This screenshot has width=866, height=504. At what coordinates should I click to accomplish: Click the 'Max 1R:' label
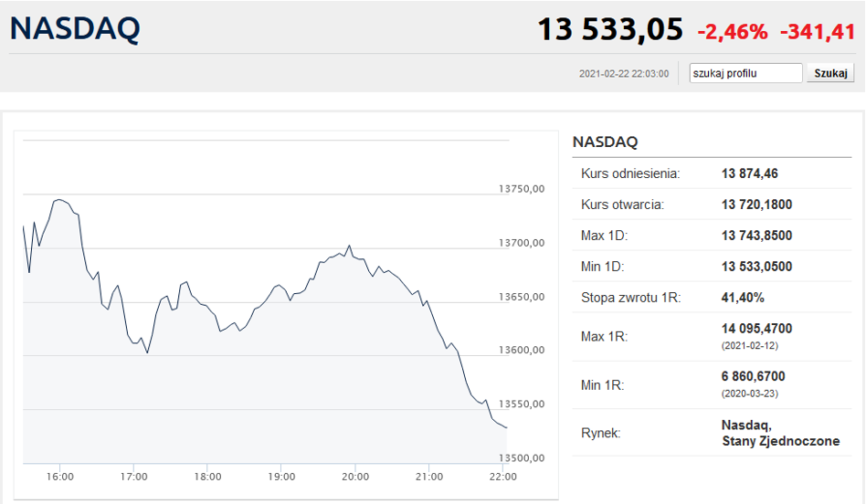click(604, 337)
